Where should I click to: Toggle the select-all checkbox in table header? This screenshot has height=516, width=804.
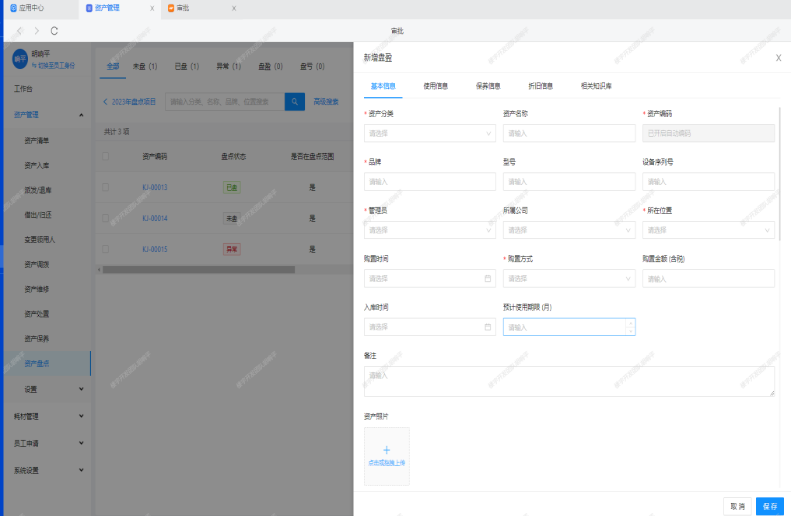click(106, 156)
